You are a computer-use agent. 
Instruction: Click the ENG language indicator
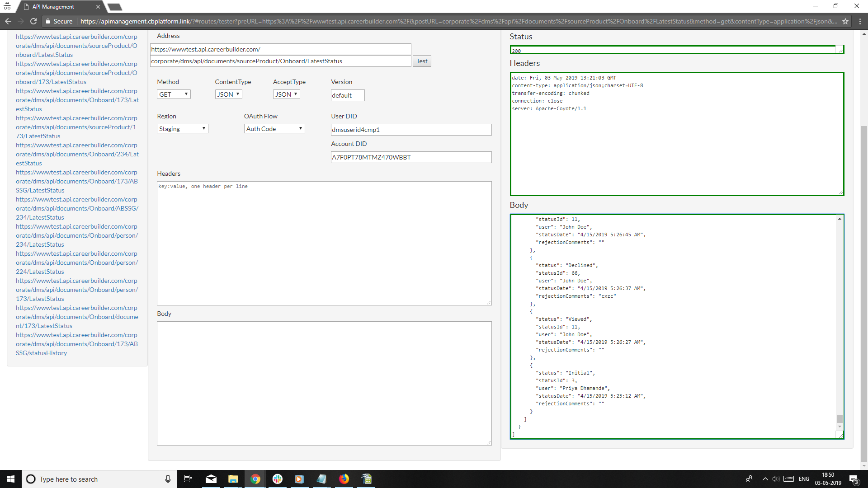tap(804, 479)
